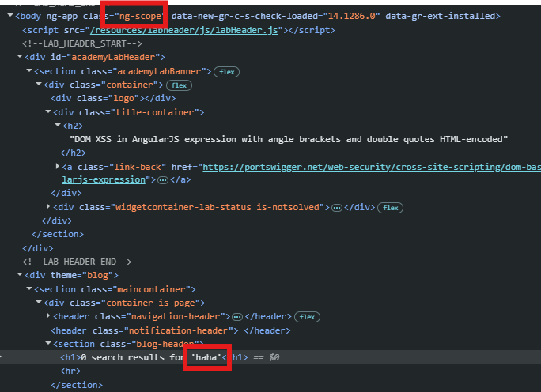This screenshot has width=541, height=392.
Task: Select the header notification-header row
Action: coord(170,330)
